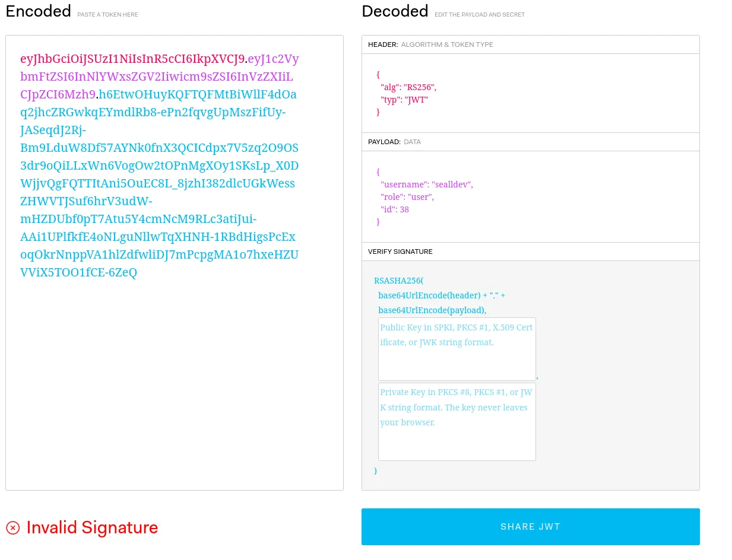Click the "role": "user" payload line
The height and width of the screenshot is (560, 732).
[407, 197]
